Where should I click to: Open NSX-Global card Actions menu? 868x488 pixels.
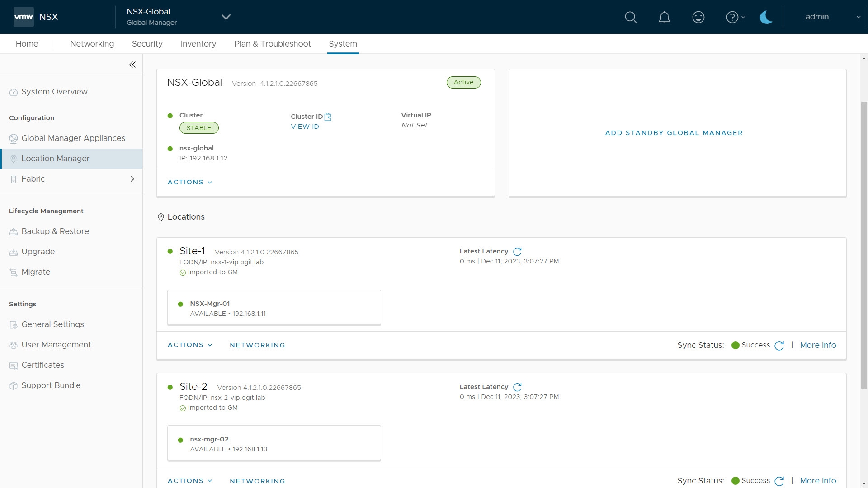189,182
